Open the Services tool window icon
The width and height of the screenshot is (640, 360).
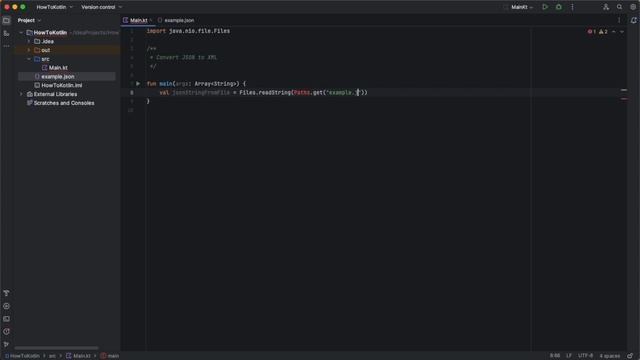tap(6, 306)
